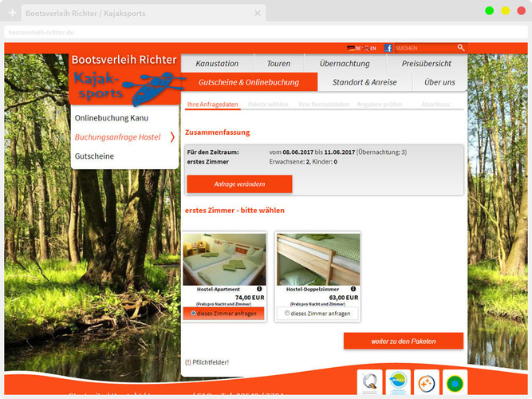The height and width of the screenshot is (399, 532).
Task: Click the Facebook icon in the top bar
Action: point(388,48)
